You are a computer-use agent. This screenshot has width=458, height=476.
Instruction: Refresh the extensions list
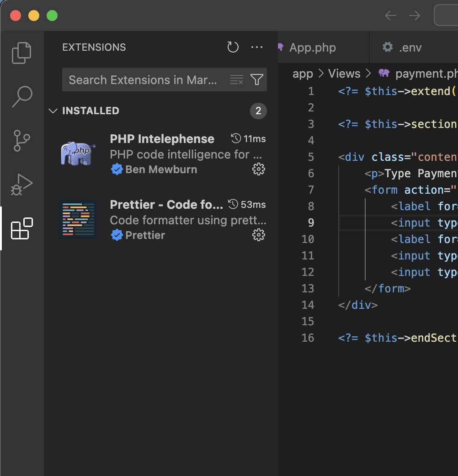point(233,47)
